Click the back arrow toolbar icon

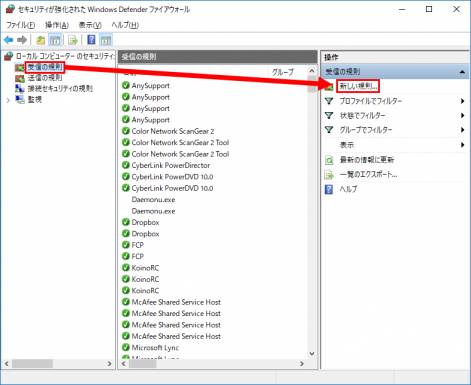click(x=9, y=40)
